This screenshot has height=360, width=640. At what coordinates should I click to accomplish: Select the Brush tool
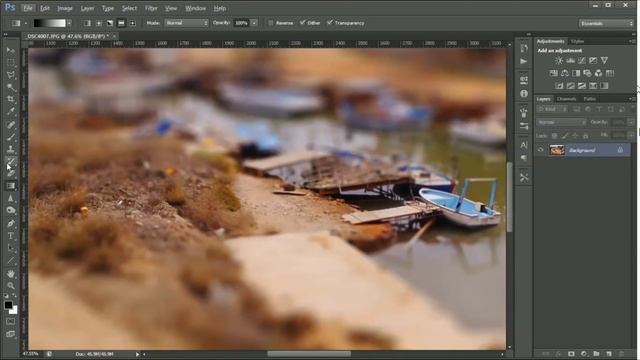[11, 137]
